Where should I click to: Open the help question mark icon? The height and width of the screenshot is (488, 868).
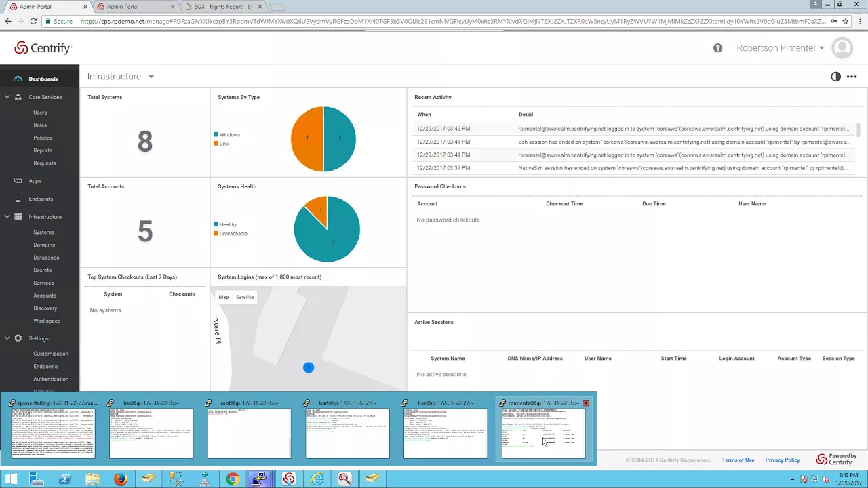pos(718,48)
